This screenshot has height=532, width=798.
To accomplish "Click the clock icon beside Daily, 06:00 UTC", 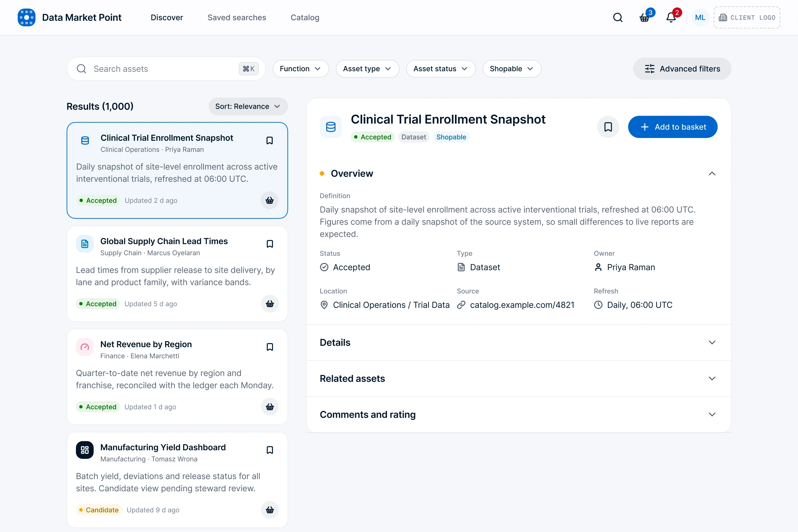I will (x=598, y=305).
